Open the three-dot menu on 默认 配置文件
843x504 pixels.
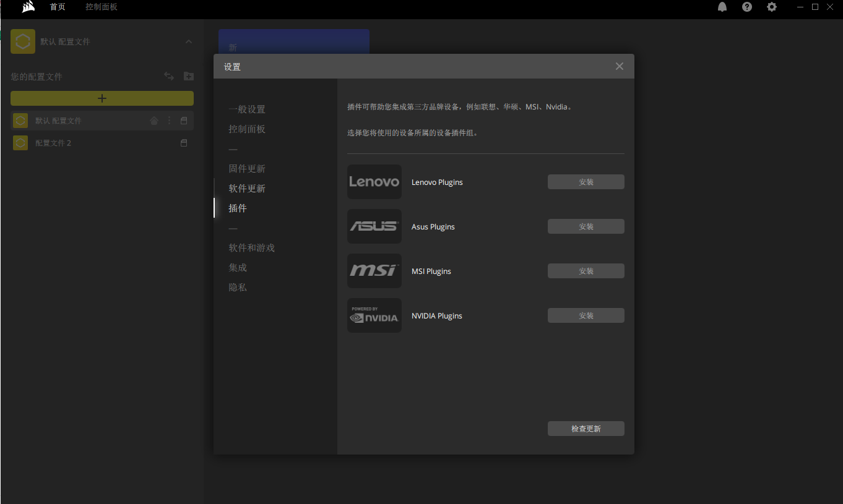click(x=170, y=121)
